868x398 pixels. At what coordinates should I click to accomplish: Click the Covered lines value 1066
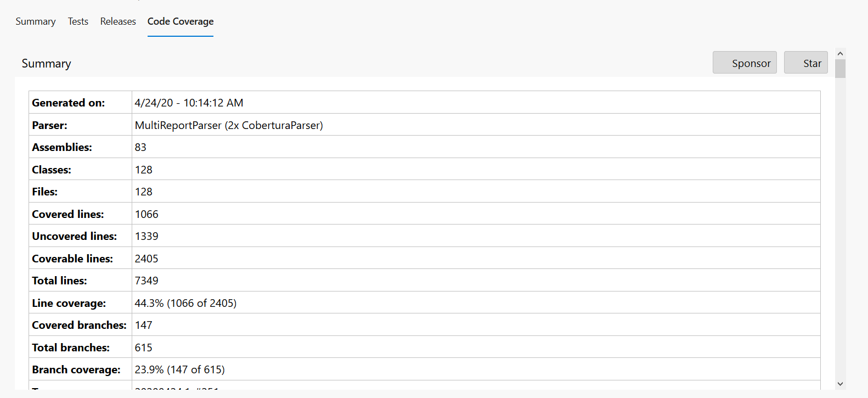click(146, 214)
